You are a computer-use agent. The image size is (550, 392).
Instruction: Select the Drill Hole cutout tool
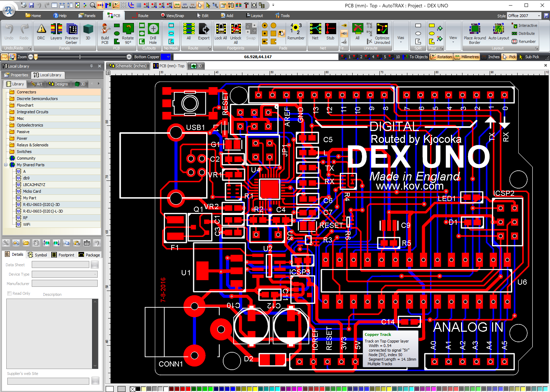[153, 34]
